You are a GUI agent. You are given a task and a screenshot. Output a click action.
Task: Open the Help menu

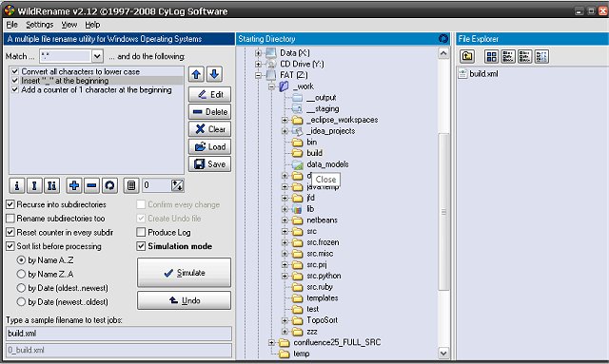tap(92, 25)
